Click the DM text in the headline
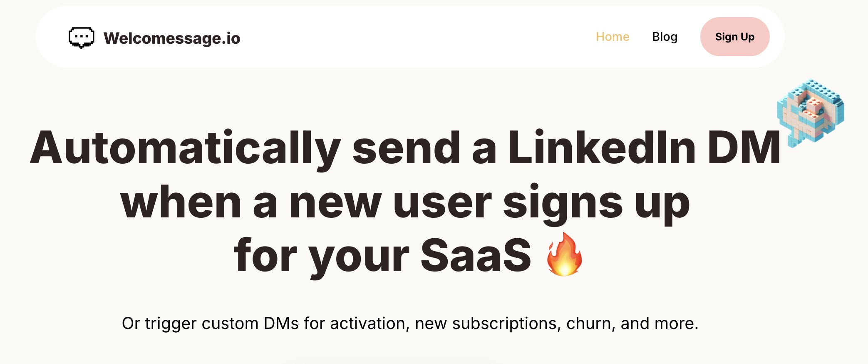This screenshot has width=868, height=364. [743, 148]
